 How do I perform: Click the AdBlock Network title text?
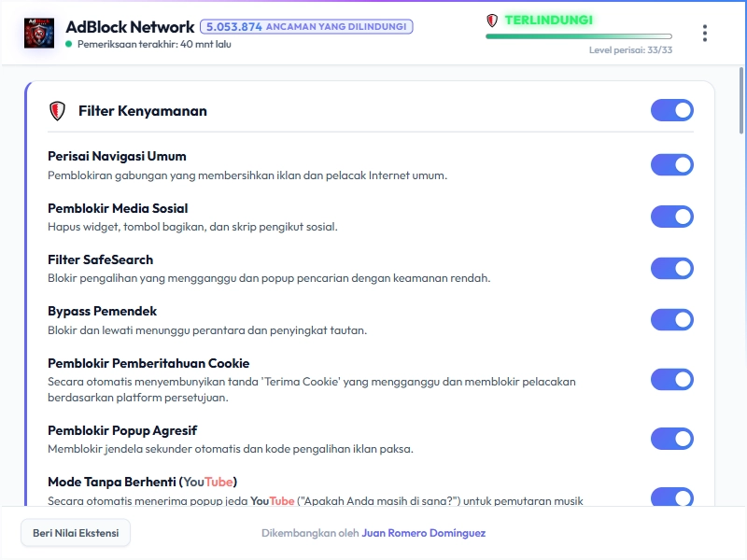pos(130,27)
